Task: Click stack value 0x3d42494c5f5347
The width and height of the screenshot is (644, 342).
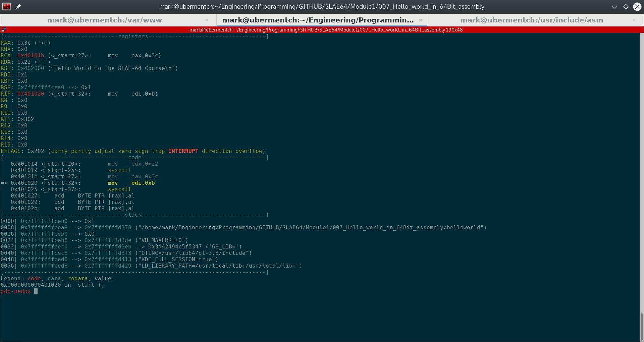Action: tap(175, 247)
